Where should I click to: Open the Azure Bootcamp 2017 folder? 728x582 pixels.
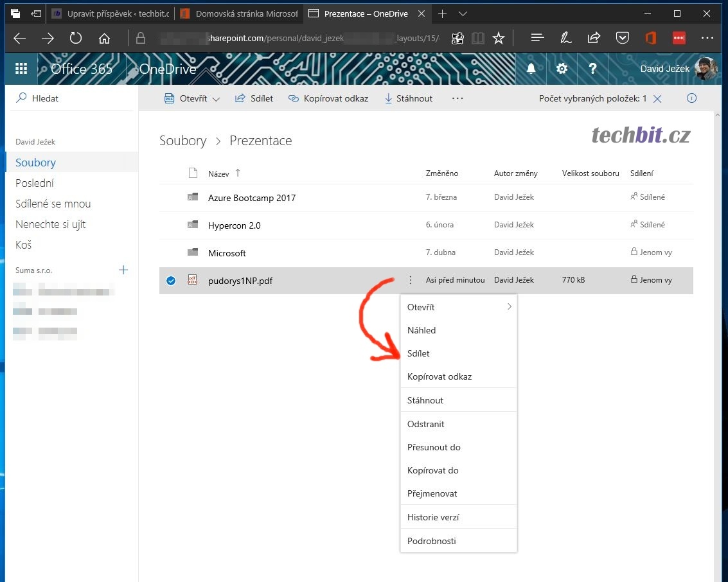(252, 198)
